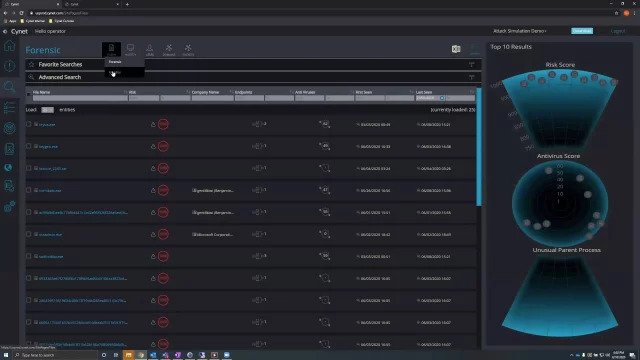Tick checkbox for row with 50 antivirus detections
640x360 pixels.
(x=29, y=212)
